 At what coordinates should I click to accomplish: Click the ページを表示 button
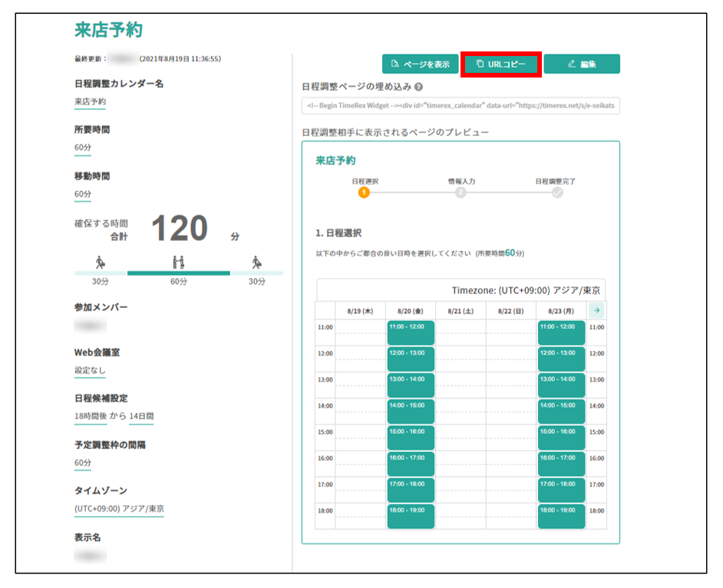coord(420,64)
